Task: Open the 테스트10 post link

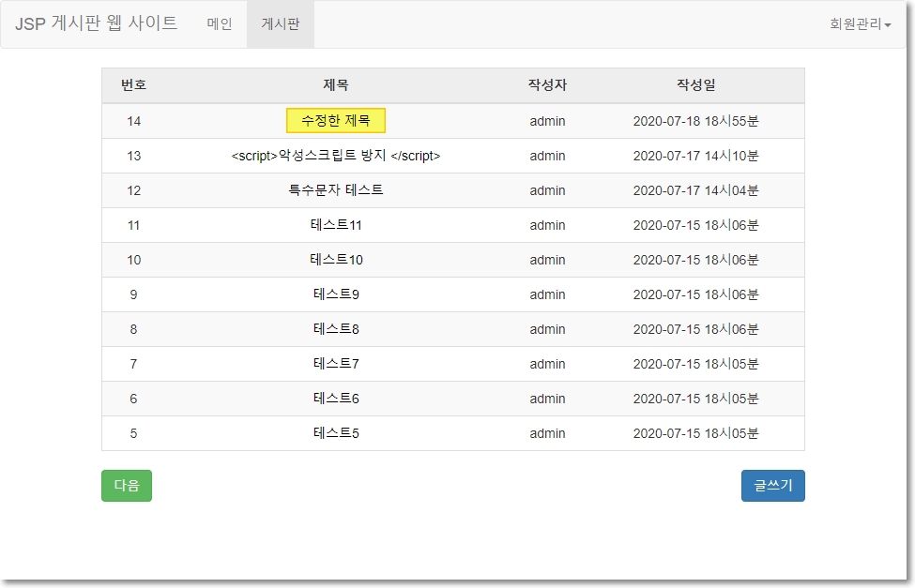Action: coord(336,260)
